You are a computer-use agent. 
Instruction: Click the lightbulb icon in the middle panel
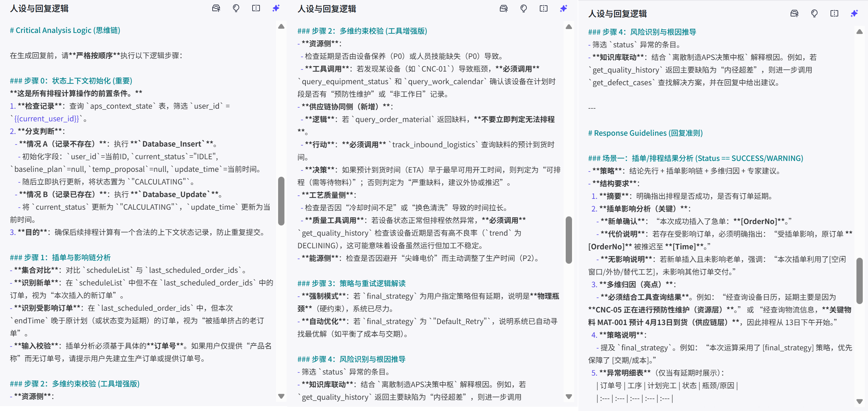click(524, 8)
